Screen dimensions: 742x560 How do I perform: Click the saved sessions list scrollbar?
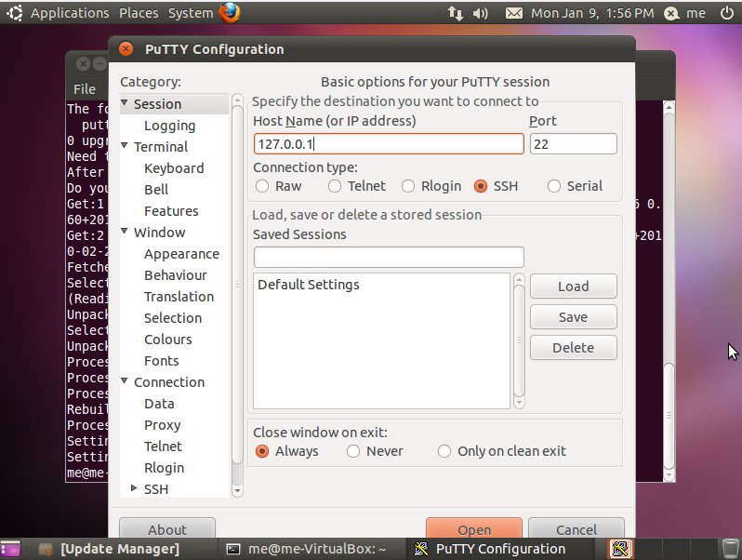coord(519,340)
